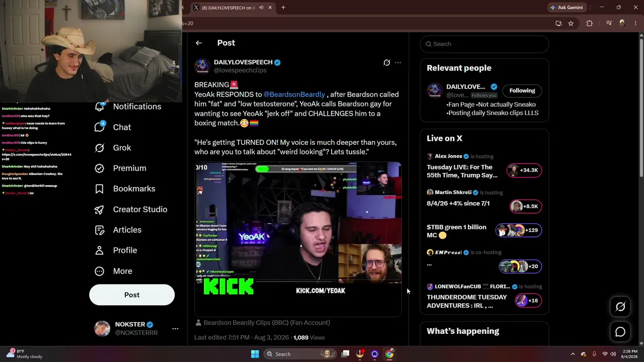Open the taskbar clock showing 2:26 PM
Image resolution: width=644 pixels, height=362 pixels.
click(630, 354)
